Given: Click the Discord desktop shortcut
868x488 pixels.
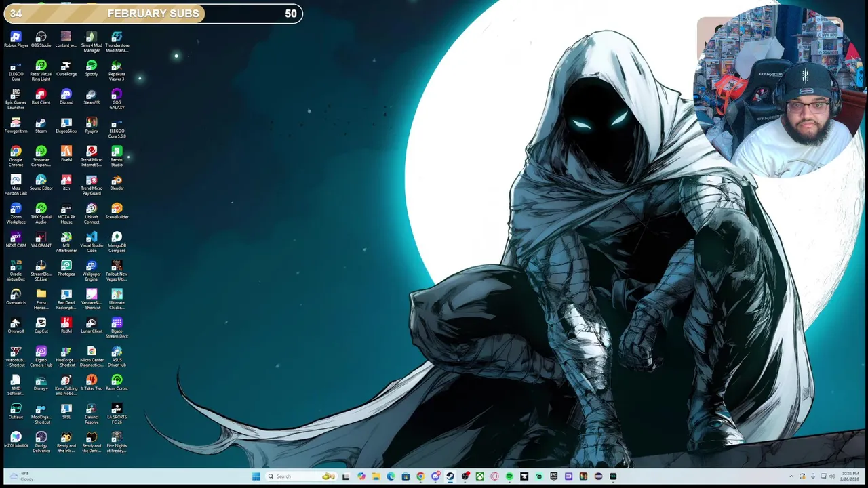Looking at the screenshot, I should 66,96.
